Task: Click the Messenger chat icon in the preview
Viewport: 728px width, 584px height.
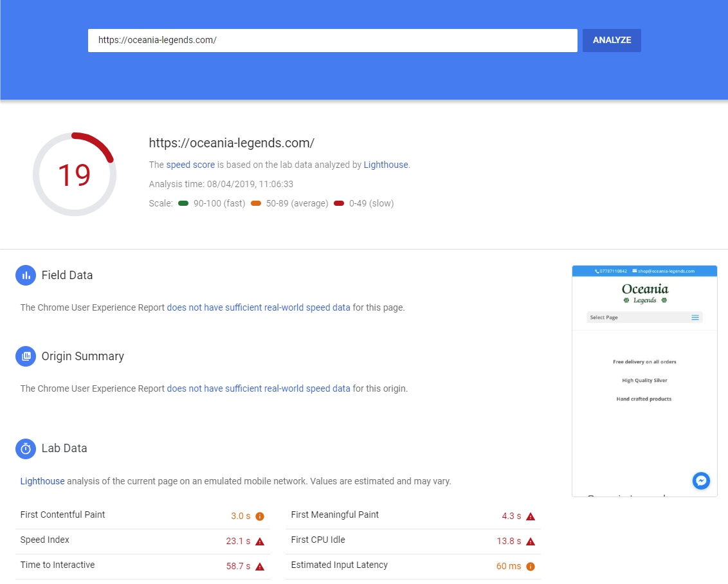Action: click(701, 480)
